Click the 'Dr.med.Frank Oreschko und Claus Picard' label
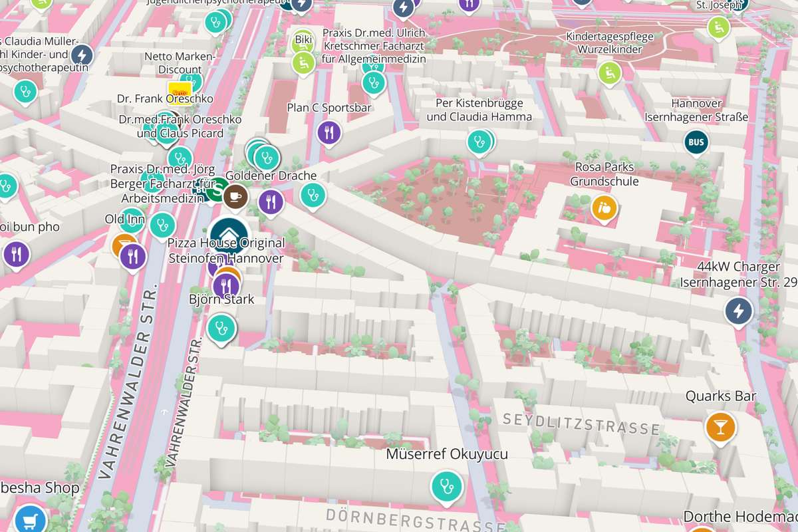 pos(180,126)
